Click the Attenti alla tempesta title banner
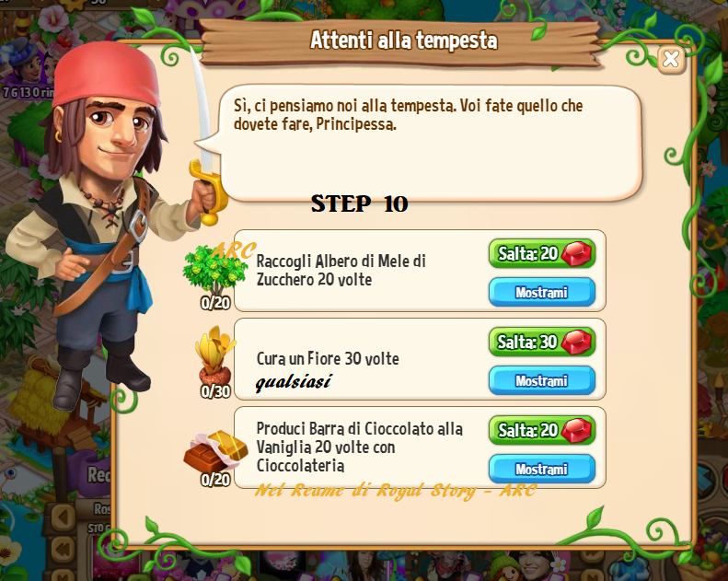The width and height of the screenshot is (728, 581). [403, 41]
